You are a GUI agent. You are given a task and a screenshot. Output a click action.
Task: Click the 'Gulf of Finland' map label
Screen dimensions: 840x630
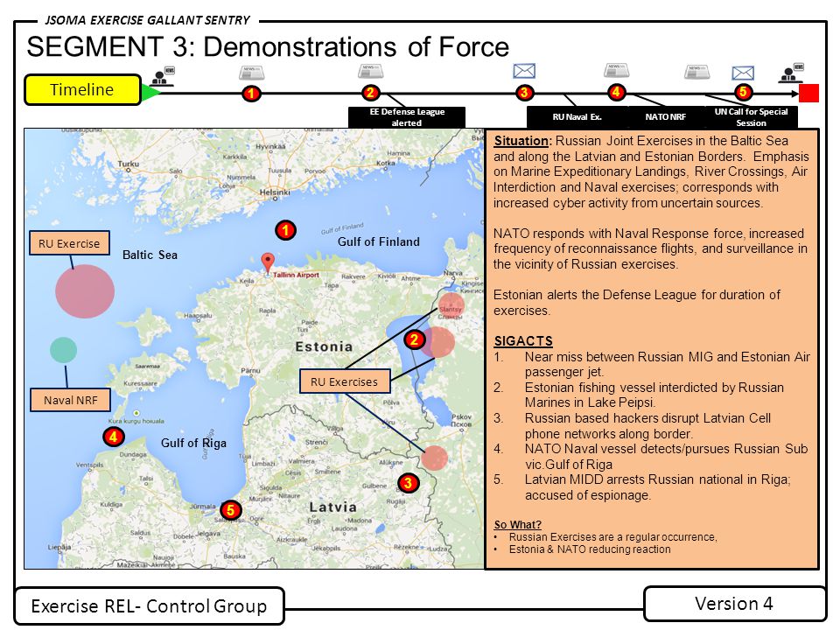(x=379, y=241)
